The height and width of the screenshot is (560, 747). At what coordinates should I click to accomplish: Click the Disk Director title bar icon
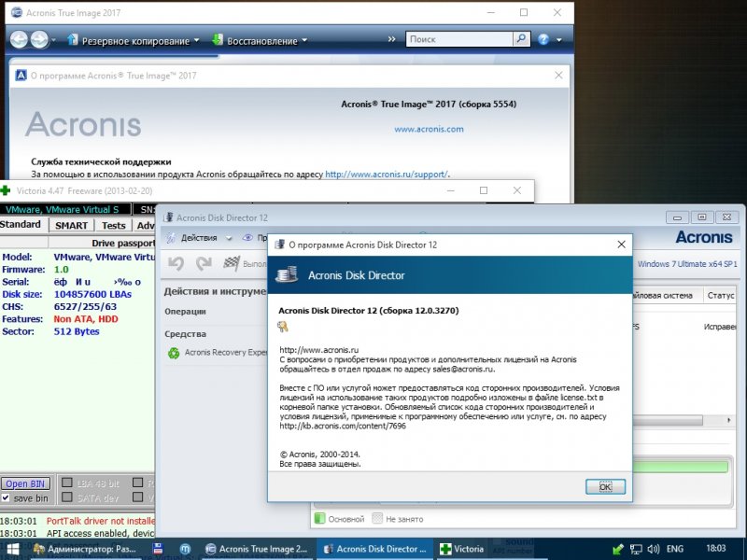(168, 217)
